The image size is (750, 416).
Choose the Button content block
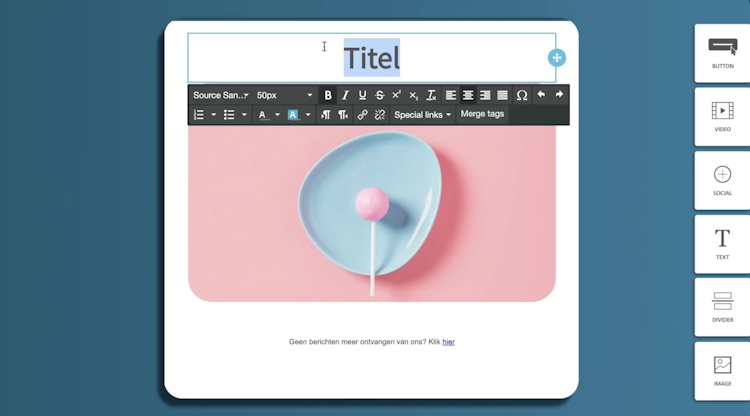[722, 53]
